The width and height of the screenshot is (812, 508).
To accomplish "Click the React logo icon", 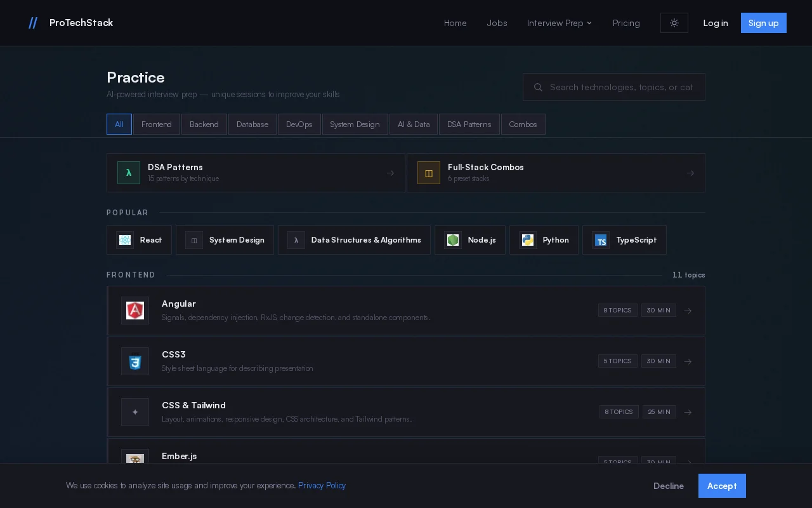I will 125,240.
